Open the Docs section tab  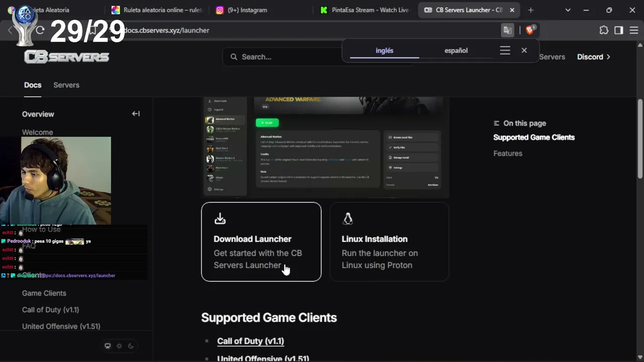coord(33,85)
